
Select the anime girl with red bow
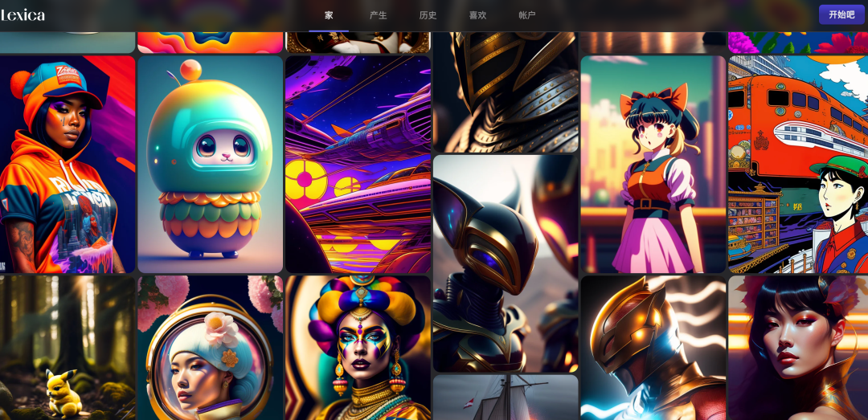[653, 164]
